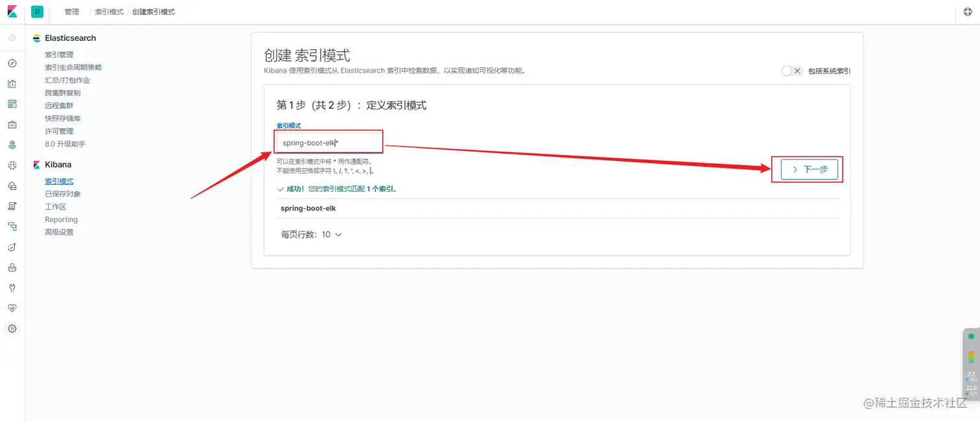
Task: Click the Kibana logo
Action: [x=12, y=12]
